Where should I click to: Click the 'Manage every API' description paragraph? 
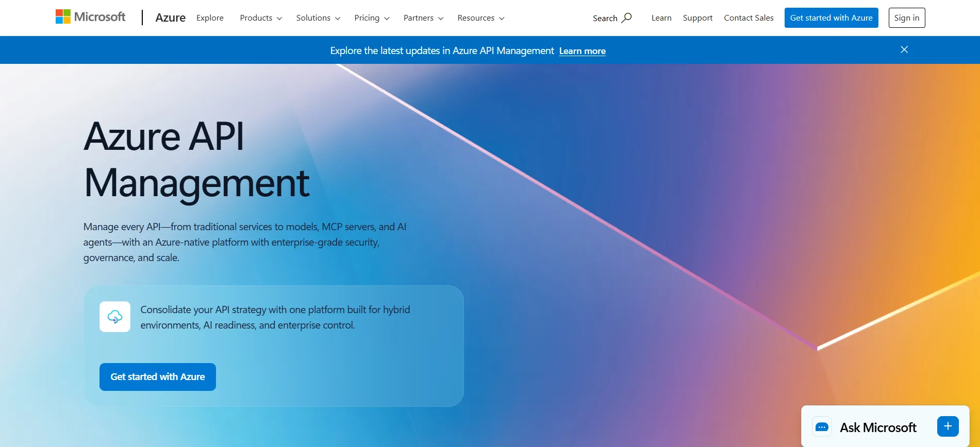[245, 242]
